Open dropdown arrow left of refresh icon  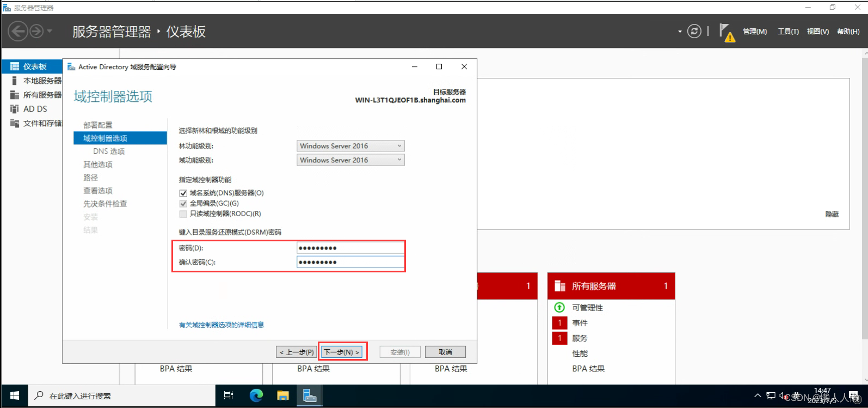[x=680, y=32]
